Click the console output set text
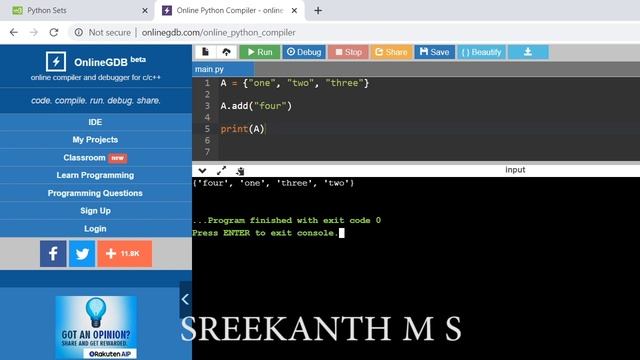This screenshot has height=360, width=640. point(273,183)
